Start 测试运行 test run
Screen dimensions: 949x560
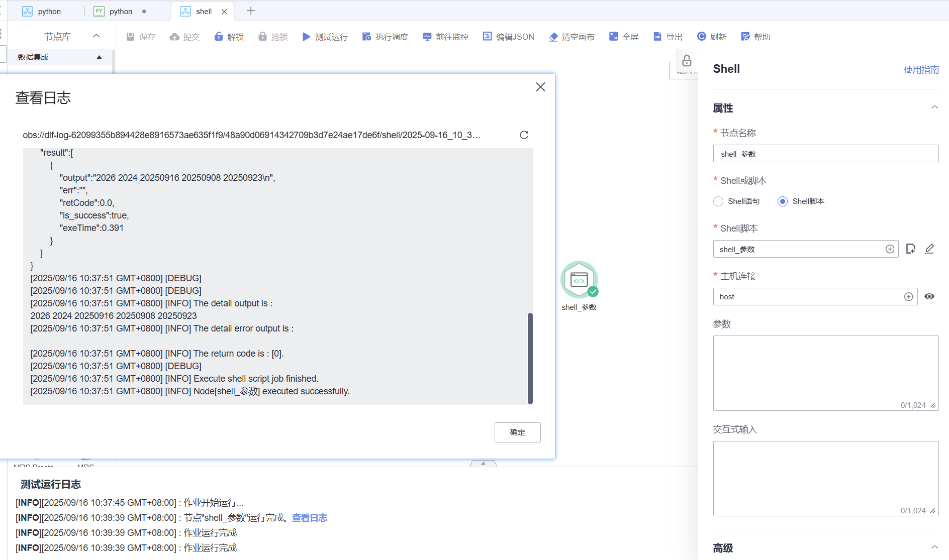click(x=325, y=37)
